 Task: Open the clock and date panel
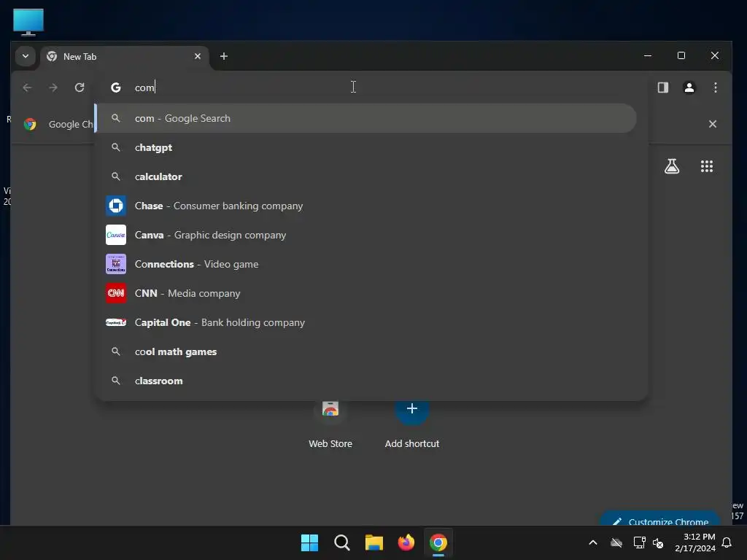[x=694, y=542]
